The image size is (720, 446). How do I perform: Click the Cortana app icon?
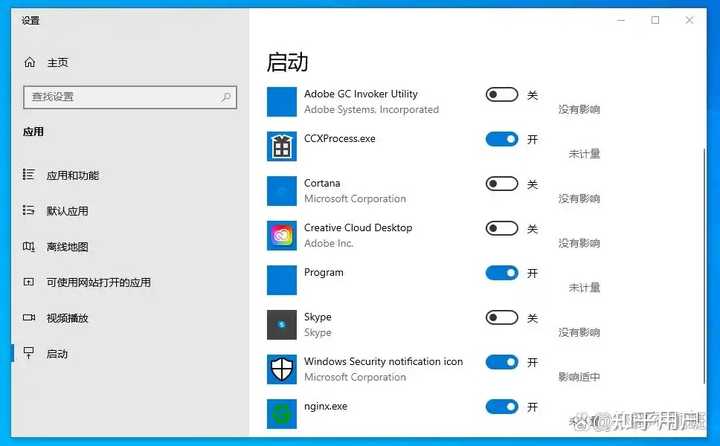click(x=281, y=191)
